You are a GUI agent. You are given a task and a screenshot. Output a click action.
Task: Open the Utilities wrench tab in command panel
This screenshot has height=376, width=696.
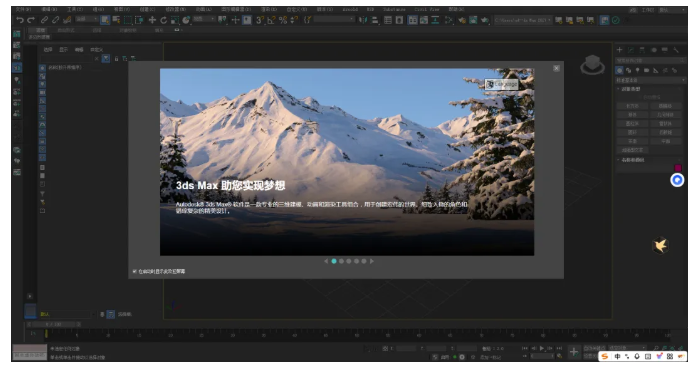pyautogui.click(x=676, y=50)
